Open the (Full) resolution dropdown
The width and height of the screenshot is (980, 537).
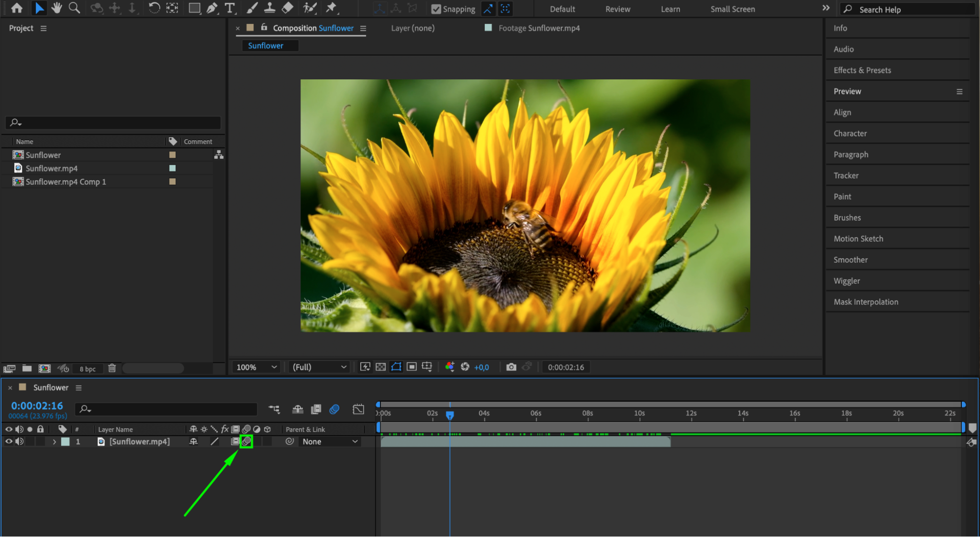(x=319, y=367)
